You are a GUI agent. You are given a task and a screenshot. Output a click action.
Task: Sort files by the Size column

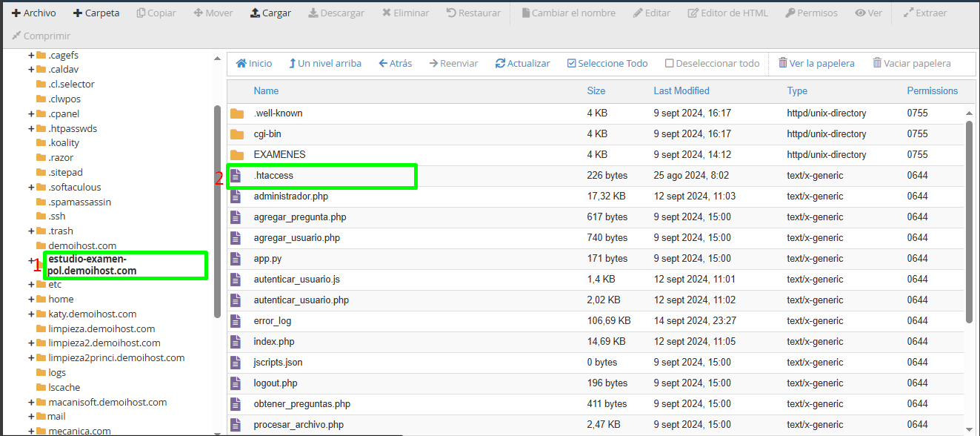click(596, 90)
